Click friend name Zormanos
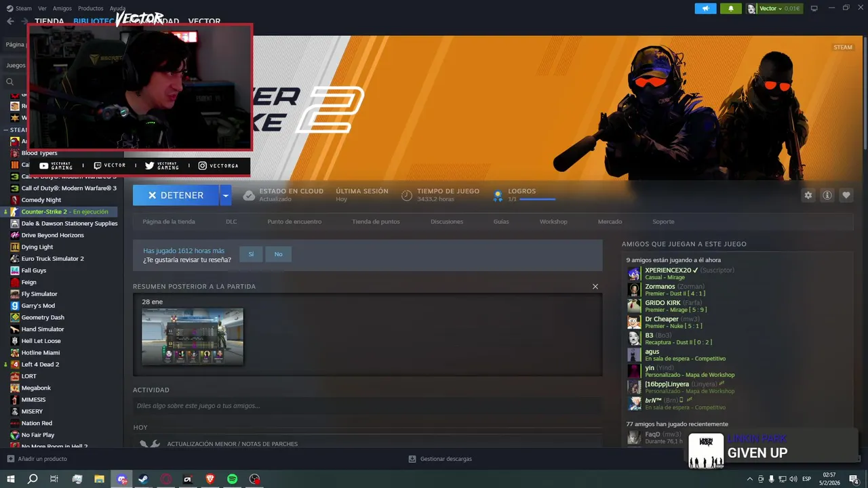This screenshot has height=488, width=868. (660, 287)
